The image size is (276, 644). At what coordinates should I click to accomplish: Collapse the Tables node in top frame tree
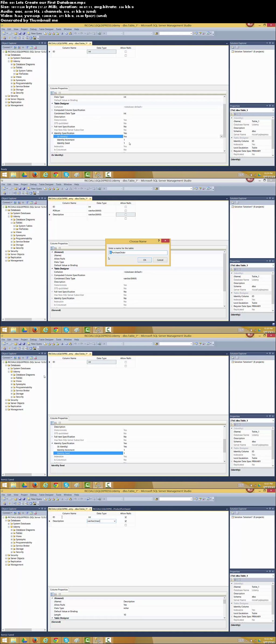pos(11,68)
